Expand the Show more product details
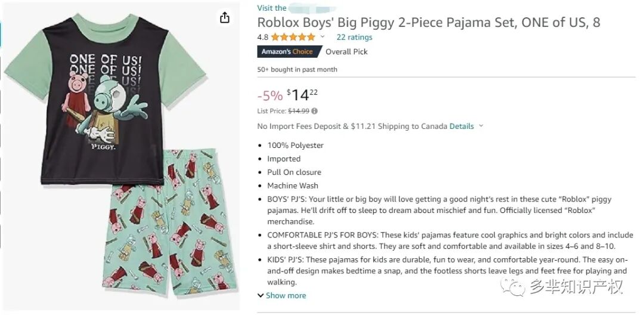 pyautogui.click(x=281, y=295)
